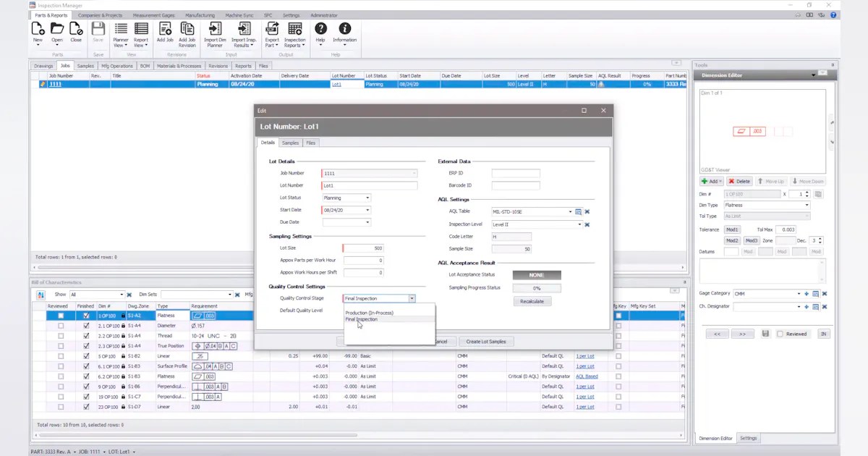Open the Report View ribbon button
The image size is (868, 456).
point(141,35)
